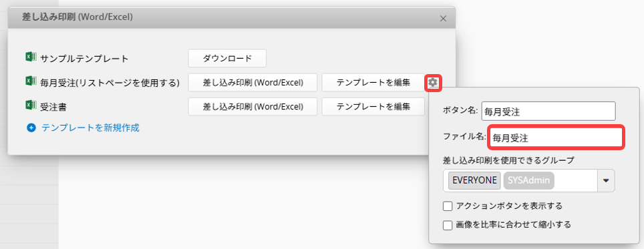This screenshot has height=249, width=644.
Task: Close the 差し込み印刷 dialog with X
Action: pyautogui.click(x=443, y=19)
